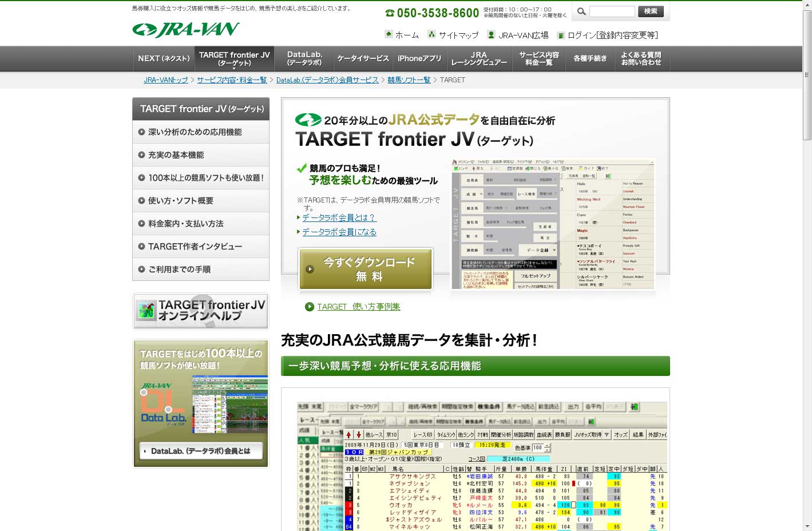Screen dimensions: 812x531
Task: Go to 競馬ソフト一覧 breadcrumb link
Action: click(x=409, y=80)
